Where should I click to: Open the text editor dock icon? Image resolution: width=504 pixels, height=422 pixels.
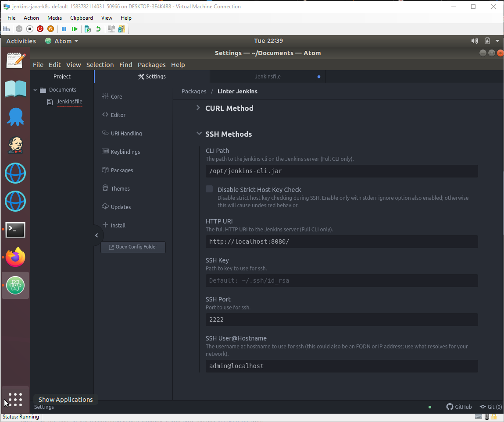15,60
